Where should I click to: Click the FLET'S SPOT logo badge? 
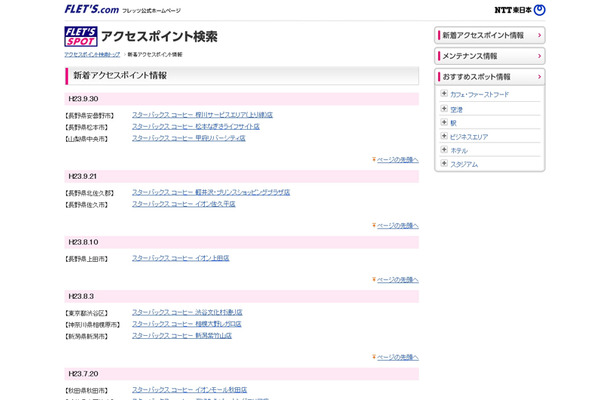pos(81,37)
